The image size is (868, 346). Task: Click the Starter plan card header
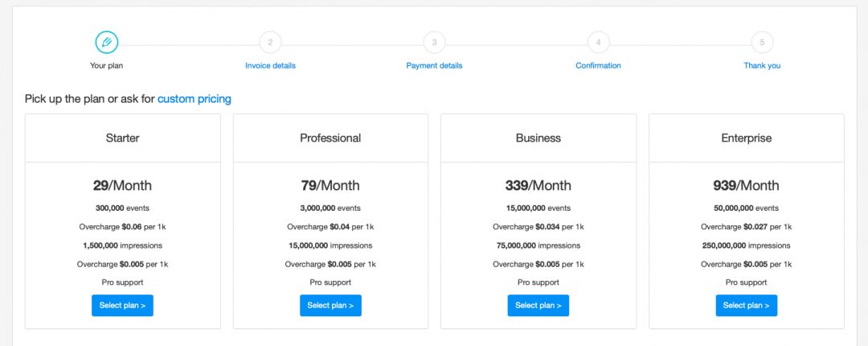click(x=122, y=138)
